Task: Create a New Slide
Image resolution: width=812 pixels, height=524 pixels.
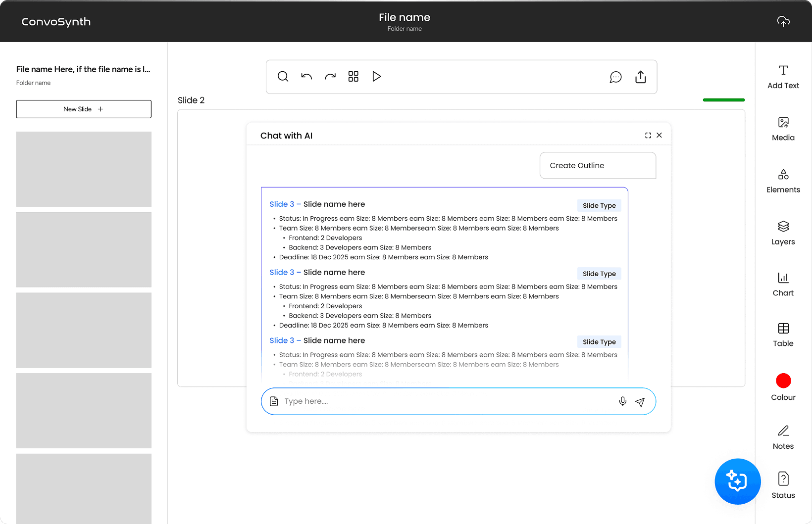Action: point(83,109)
